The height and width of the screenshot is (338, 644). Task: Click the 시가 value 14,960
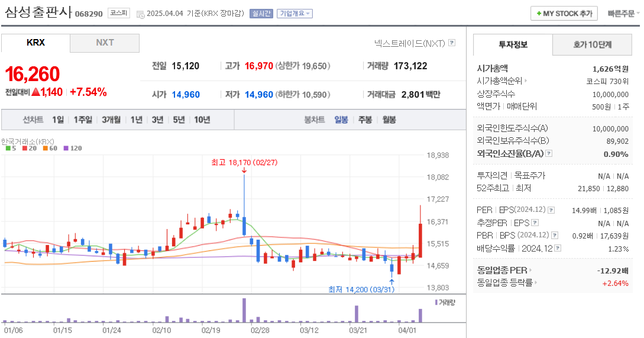point(186,95)
